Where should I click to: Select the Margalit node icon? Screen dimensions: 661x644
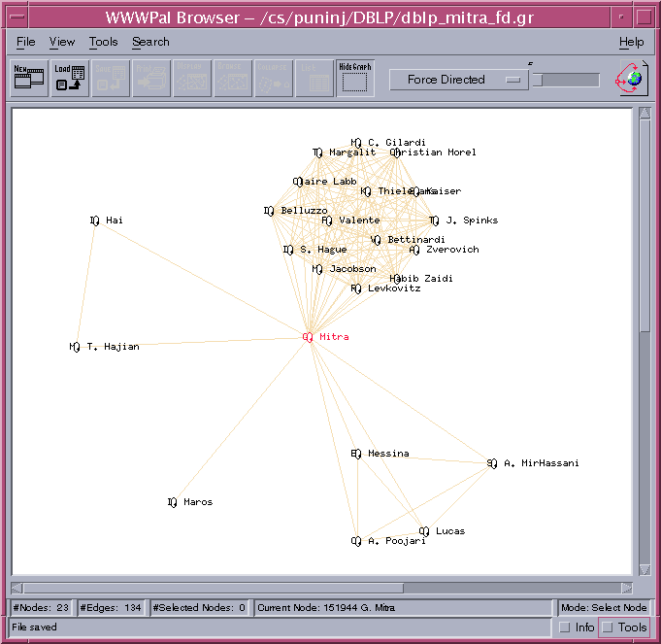[317, 153]
